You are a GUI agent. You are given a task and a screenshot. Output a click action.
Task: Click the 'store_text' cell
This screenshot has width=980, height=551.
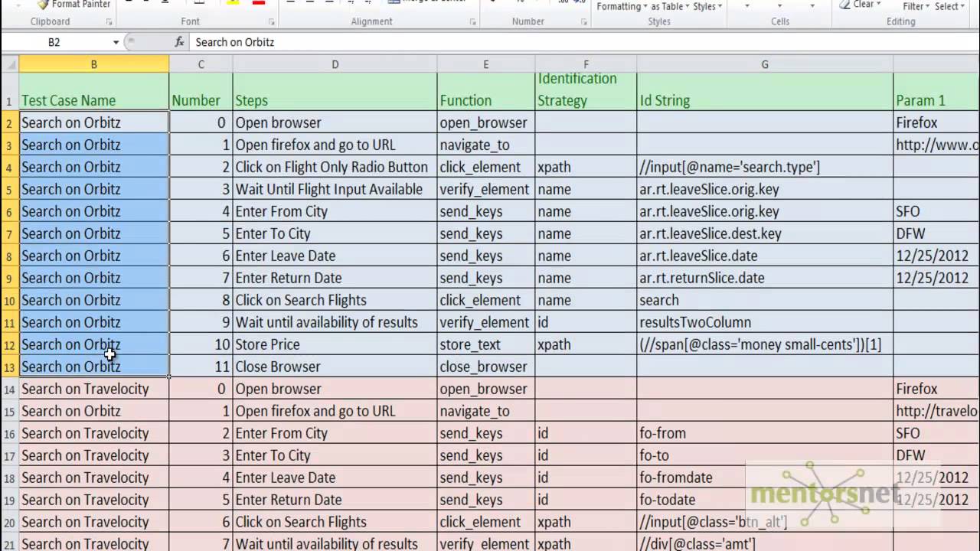(485, 344)
